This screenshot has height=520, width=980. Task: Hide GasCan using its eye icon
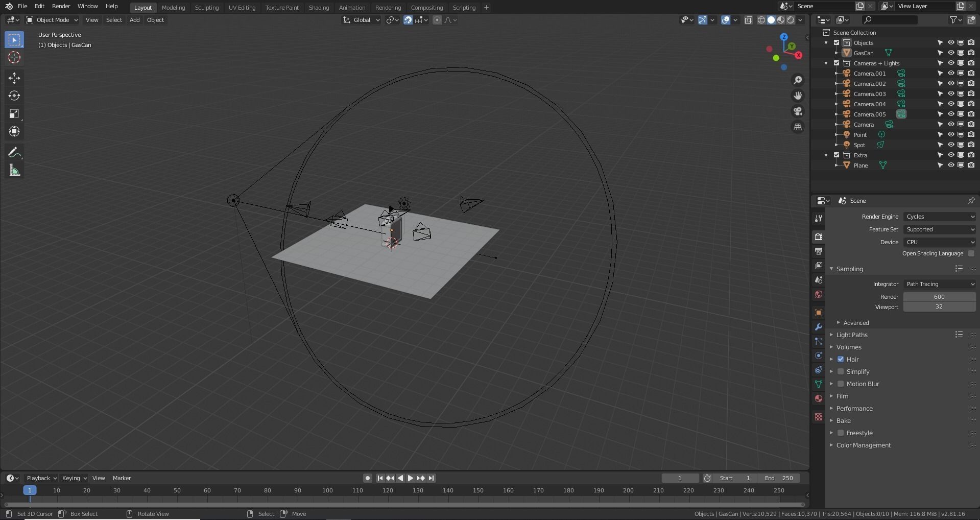coord(951,53)
